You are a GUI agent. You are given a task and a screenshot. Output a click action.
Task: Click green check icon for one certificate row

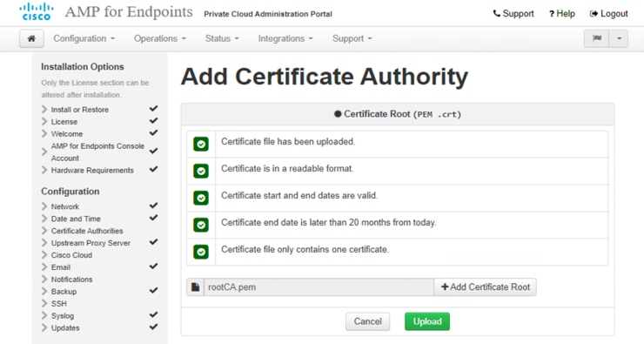tap(201, 252)
